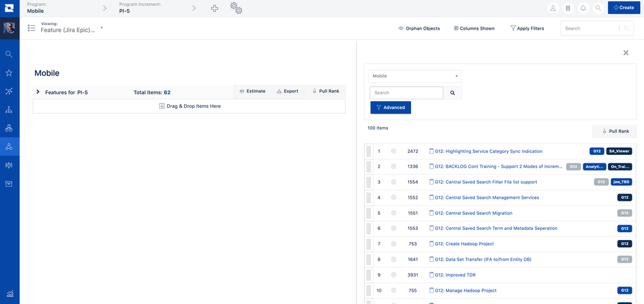Click the Total Items 62 count
The width and height of the screenshot is (644, 304).
[167, 92]
